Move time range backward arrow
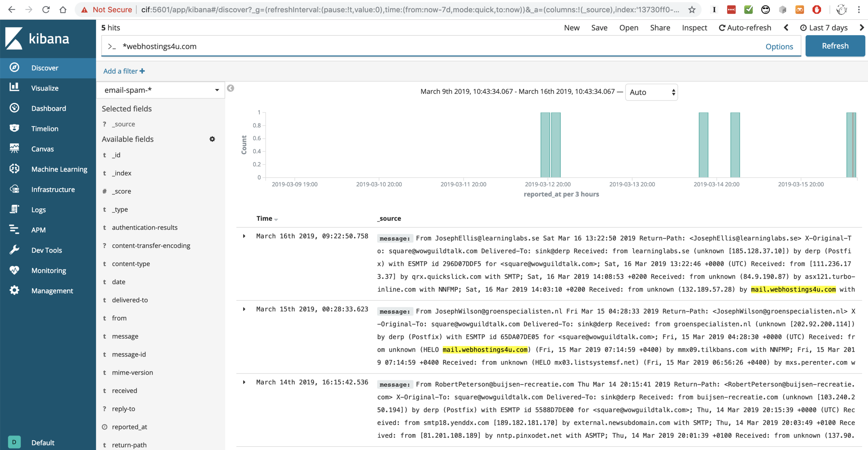 coord(786,28)
